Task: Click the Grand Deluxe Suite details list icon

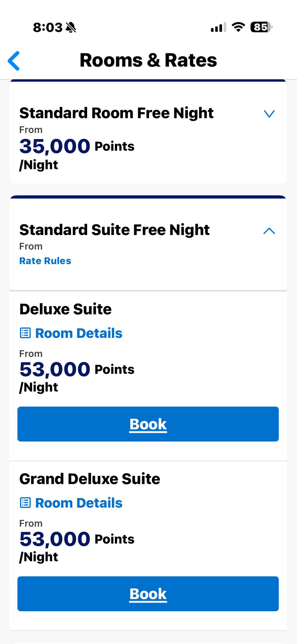Action: click(25, 503)
